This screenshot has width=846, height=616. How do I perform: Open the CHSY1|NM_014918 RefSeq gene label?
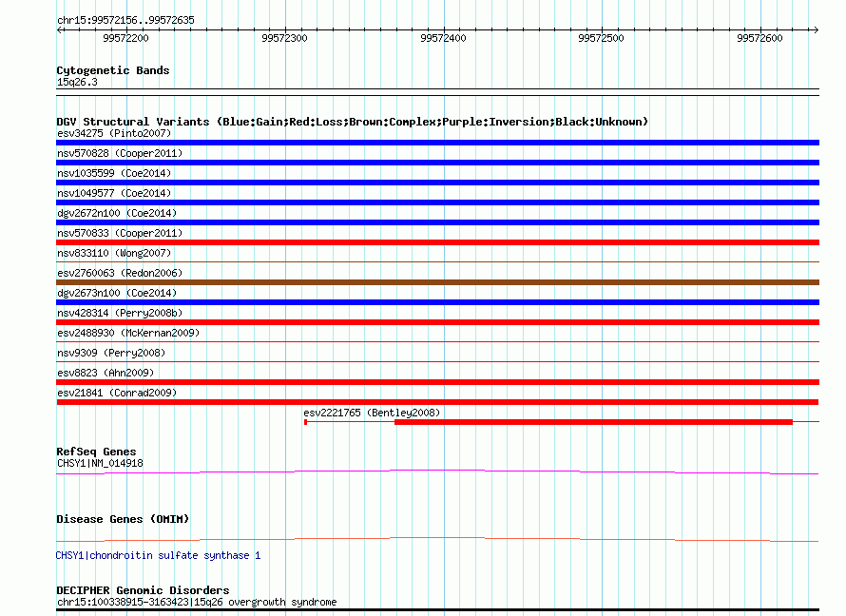click(100, 463)
